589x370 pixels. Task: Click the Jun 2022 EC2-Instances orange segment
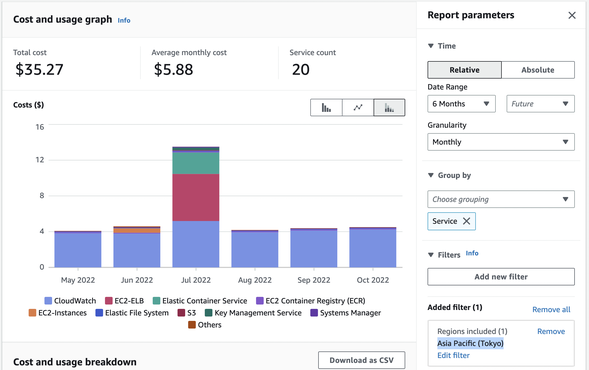pyautogui.click(x=137, y=230)
